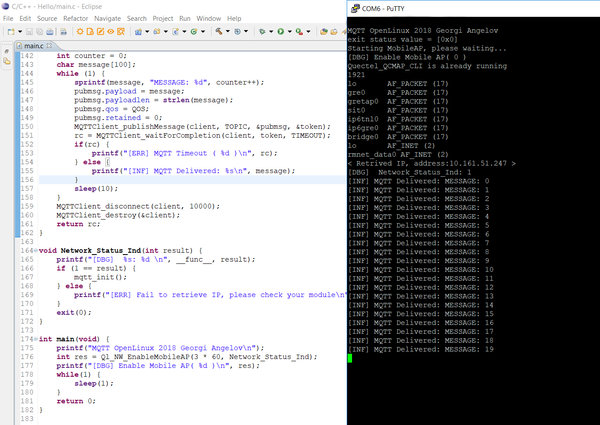
Task: Click the build target icon after hammer
Action: pyautogui.click(x=237, y=31)
